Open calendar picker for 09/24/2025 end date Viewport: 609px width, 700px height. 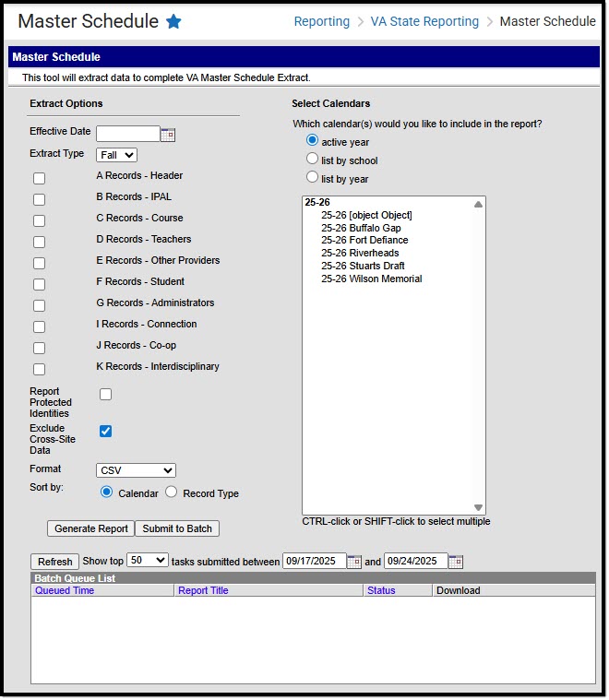click(x=455, y=561)
